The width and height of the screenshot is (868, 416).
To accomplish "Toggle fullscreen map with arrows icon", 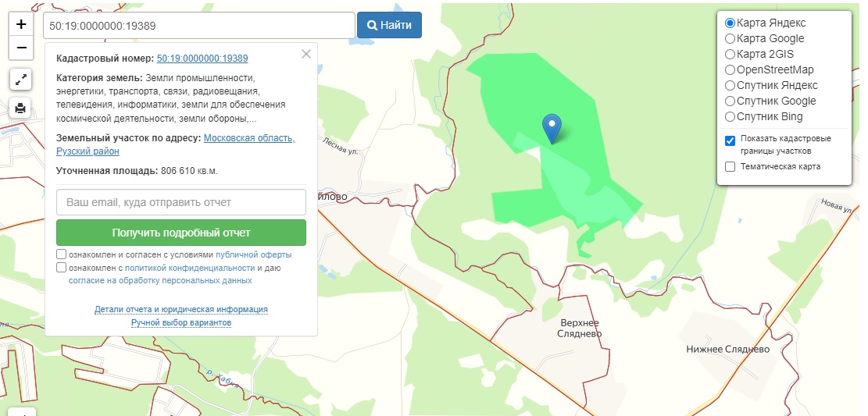I will (x=21, y=79).
